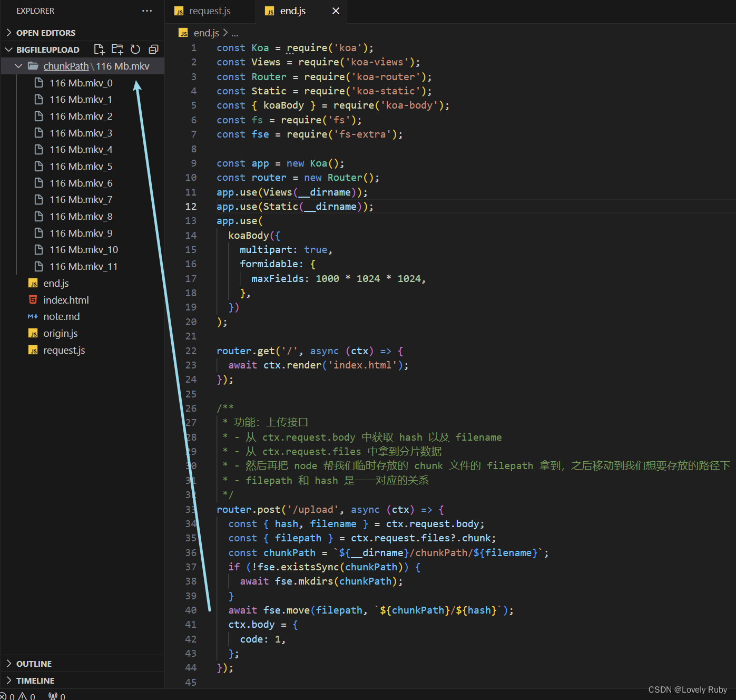Collapse all folders in explorer
736x700 pixels.
click(x=153, y=49)
